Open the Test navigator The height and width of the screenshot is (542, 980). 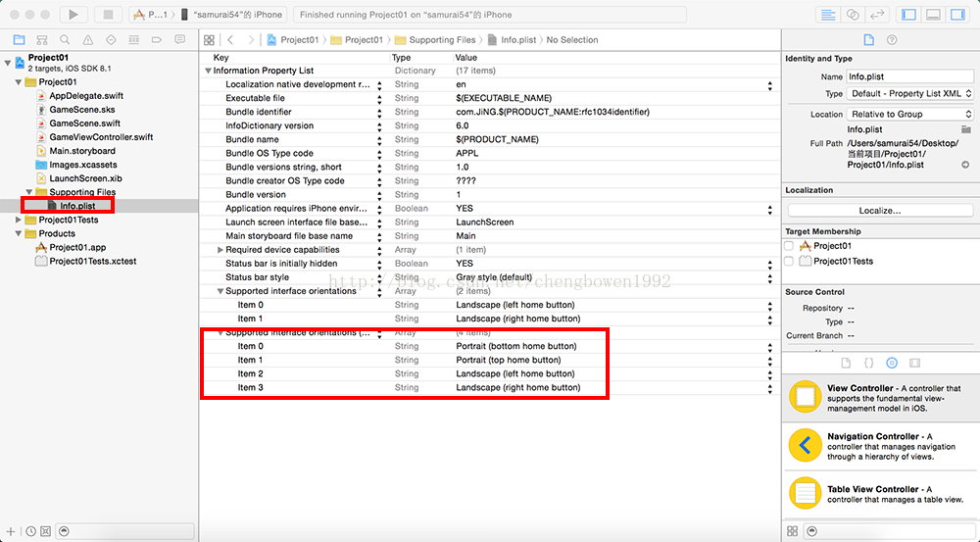111,40
